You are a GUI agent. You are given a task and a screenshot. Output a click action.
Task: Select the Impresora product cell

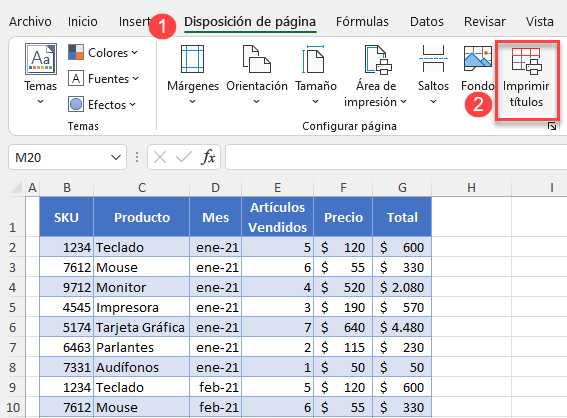coord(142,307)
